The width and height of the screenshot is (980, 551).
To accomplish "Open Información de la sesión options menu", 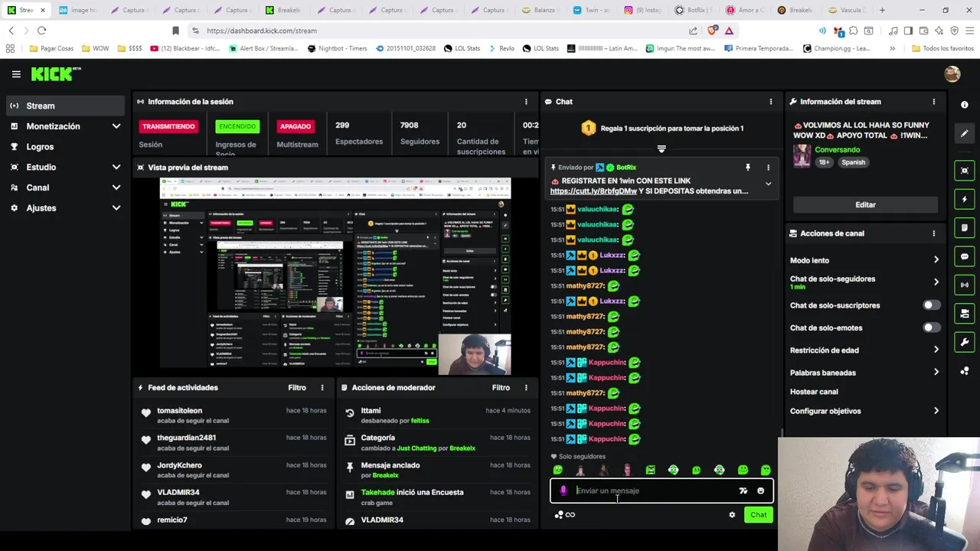I will pyautogui.click(x=526, y=102).
